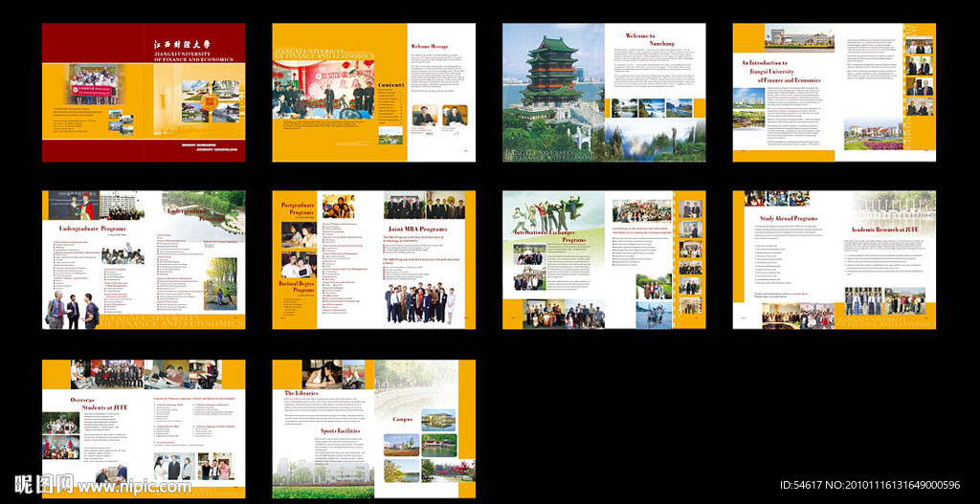Click the "Doctoral Degree Programs" heading

[x=296, y=287]
